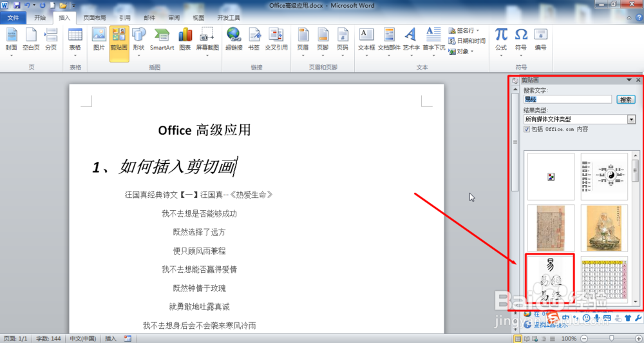Viewport: 644px width, 343px height.
Task: Open the Table (表格) insert menu
Action: (x=75, y=41)
